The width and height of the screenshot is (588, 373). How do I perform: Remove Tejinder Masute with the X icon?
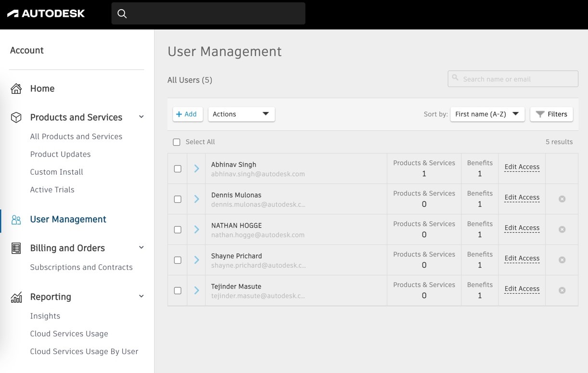point(562,290)
